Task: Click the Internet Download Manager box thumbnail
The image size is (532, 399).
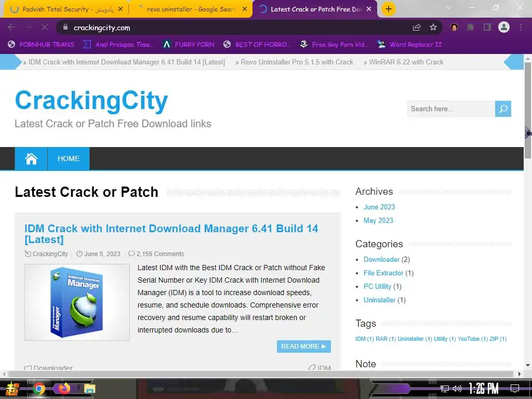Action: (77, 302)
